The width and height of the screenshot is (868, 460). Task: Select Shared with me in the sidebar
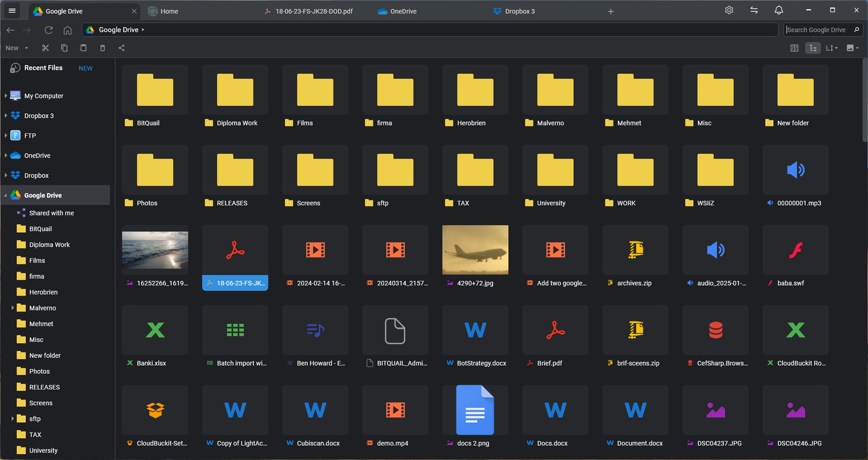point(51,213)
